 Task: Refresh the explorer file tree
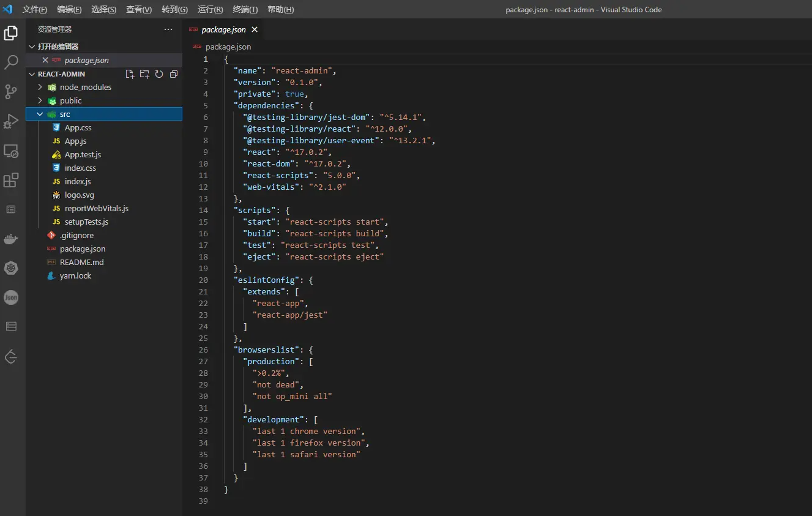pos(159,74)
